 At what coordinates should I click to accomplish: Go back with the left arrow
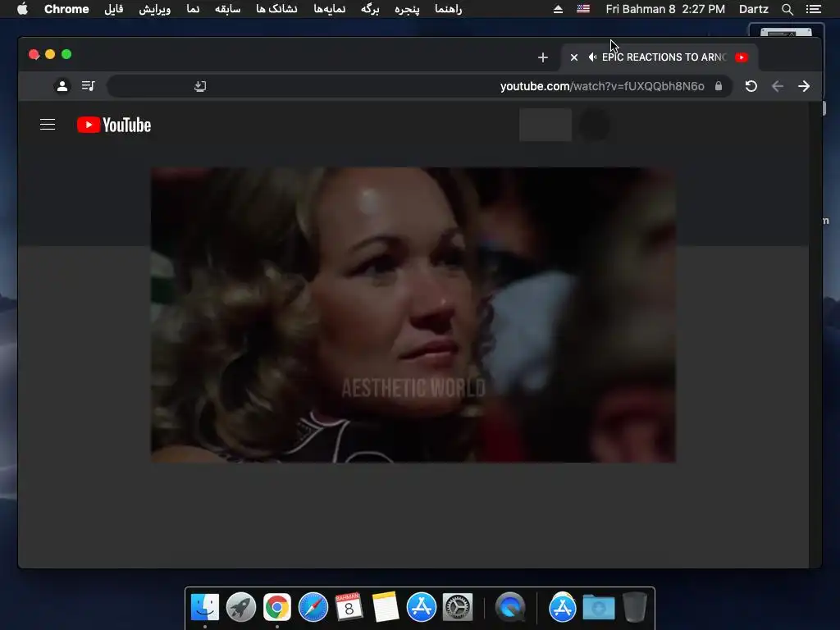point(778,86)
